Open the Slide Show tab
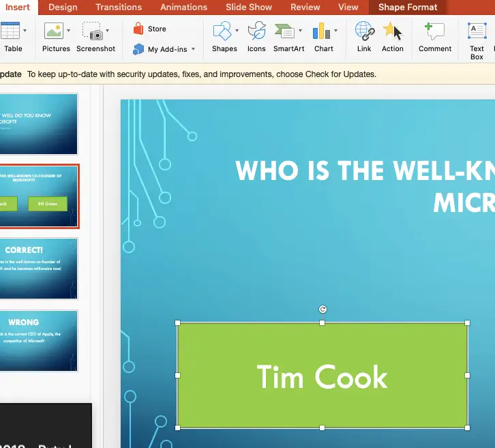The width and height of the screenshot is (495, 448). click(x=249, y=8)
